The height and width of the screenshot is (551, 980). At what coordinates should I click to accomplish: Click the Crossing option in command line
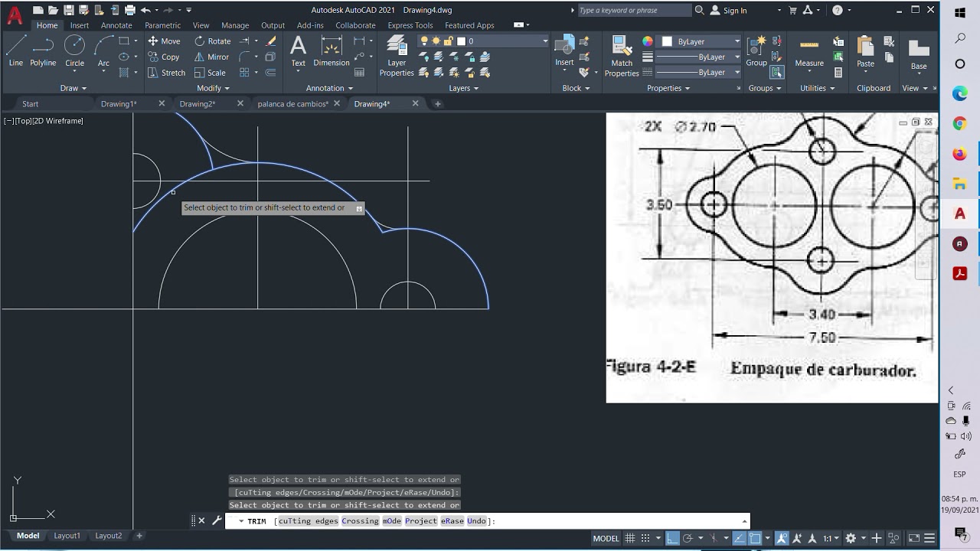point(360,520)
